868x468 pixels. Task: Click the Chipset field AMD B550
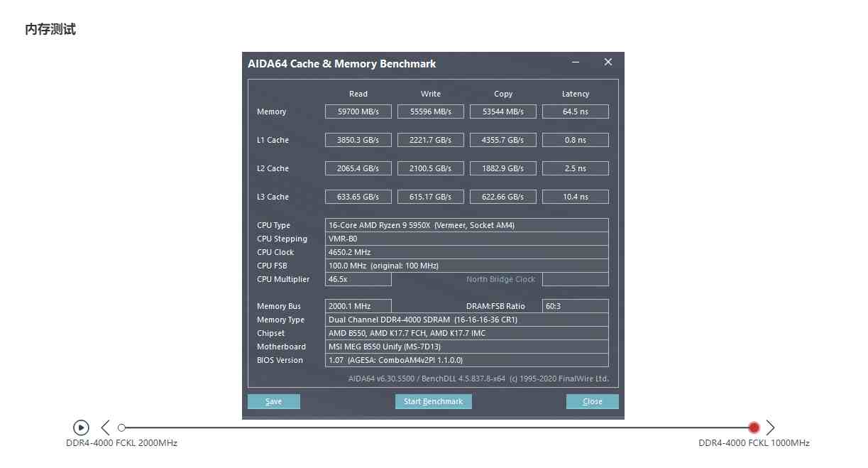pyautogui.click(x=467, y=333)
